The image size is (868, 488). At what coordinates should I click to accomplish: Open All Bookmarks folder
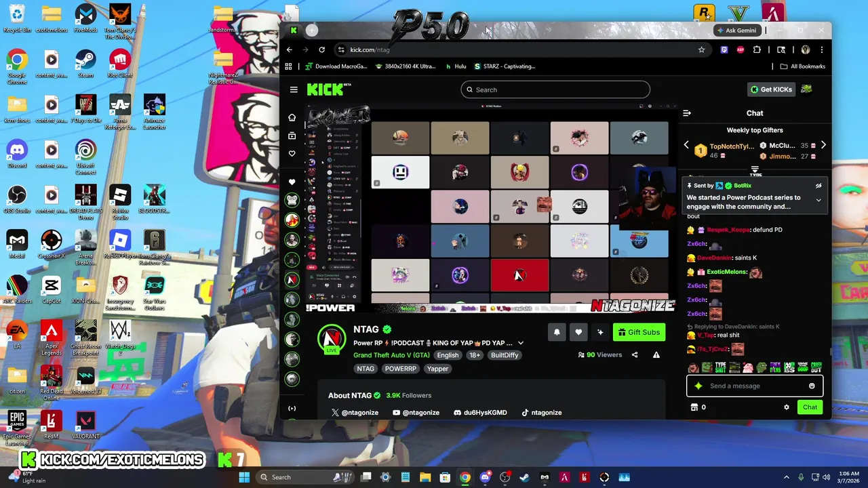[802, 66]
